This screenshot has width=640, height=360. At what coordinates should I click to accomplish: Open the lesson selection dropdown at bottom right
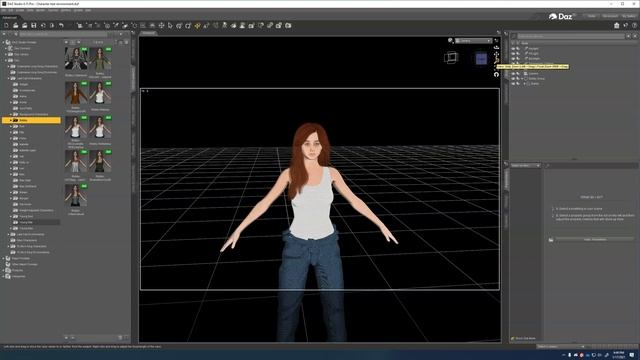561,347
